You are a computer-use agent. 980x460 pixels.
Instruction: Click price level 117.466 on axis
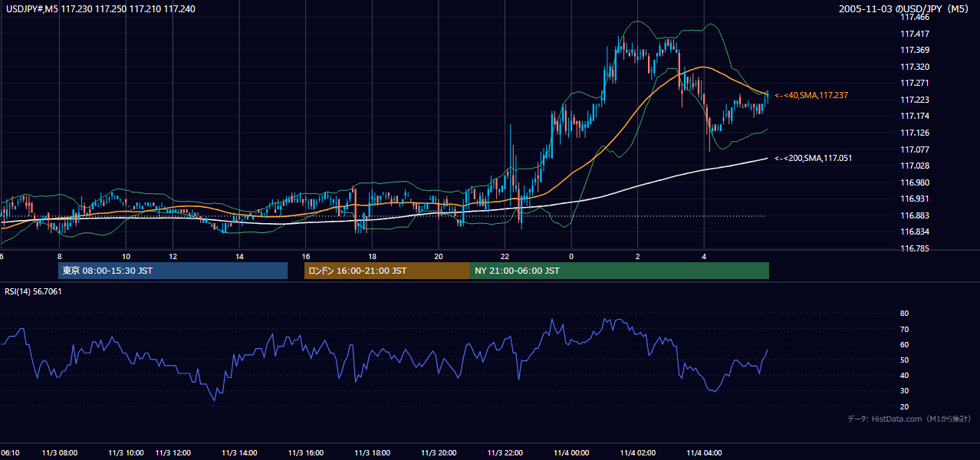(x=915, y=17)
